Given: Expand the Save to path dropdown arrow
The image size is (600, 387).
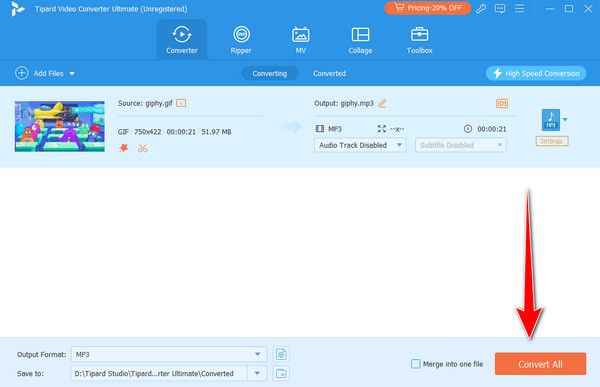Looking at the screenshot, I should pyautogui.click(x=257, y=373).
